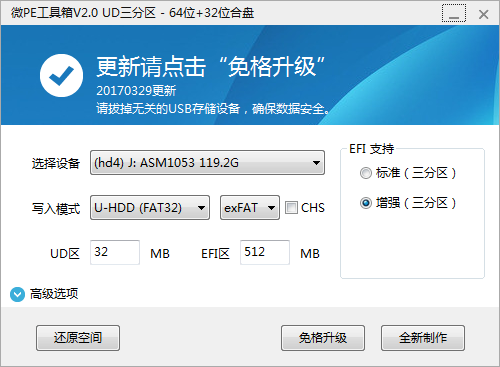
Task: Click the 还原空间 button
Action: click(x=78, y=338)
